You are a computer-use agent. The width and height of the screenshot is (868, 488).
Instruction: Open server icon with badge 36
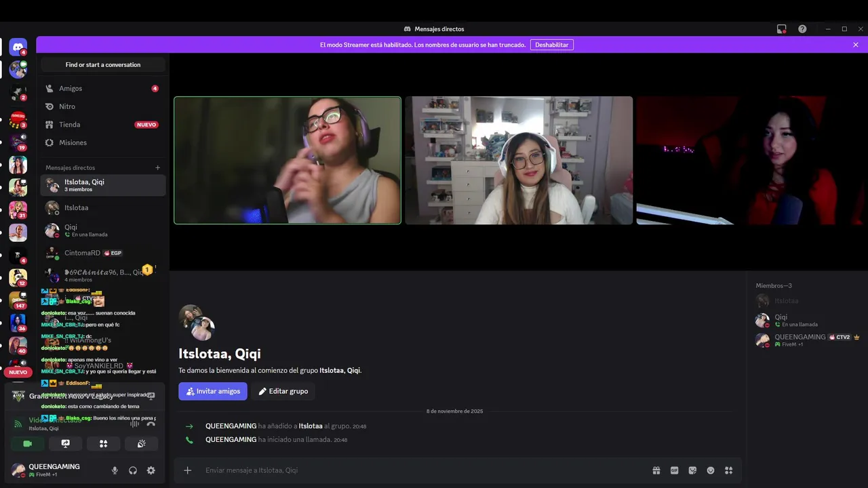pyautogui.click(x=18, y=323)
